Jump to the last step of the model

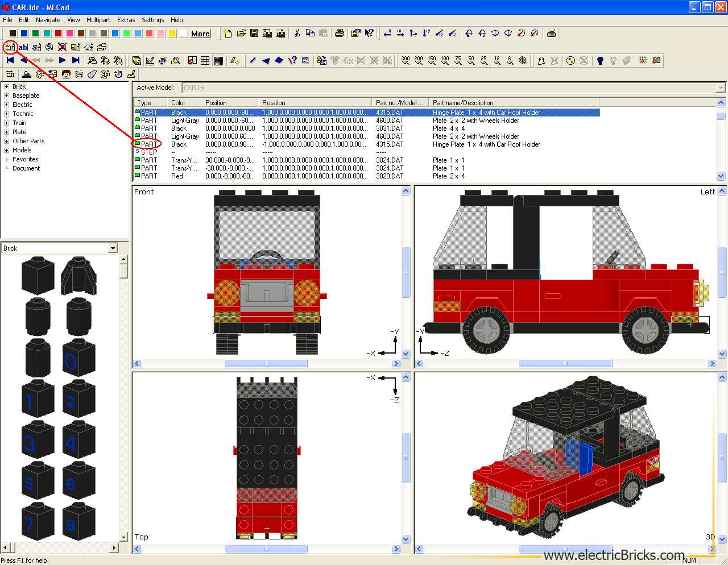pyautogui.click(x=75, y=61)
